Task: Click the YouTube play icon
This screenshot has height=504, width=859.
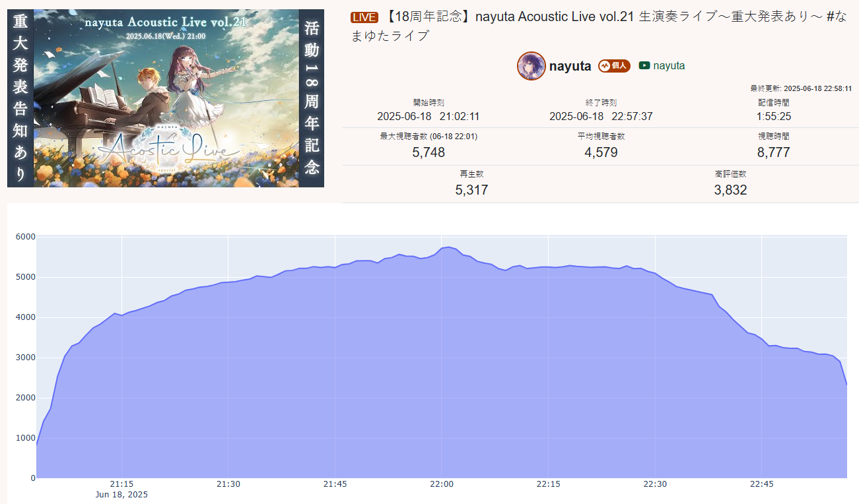Action: pyautogui.click(x=644, y=66)
